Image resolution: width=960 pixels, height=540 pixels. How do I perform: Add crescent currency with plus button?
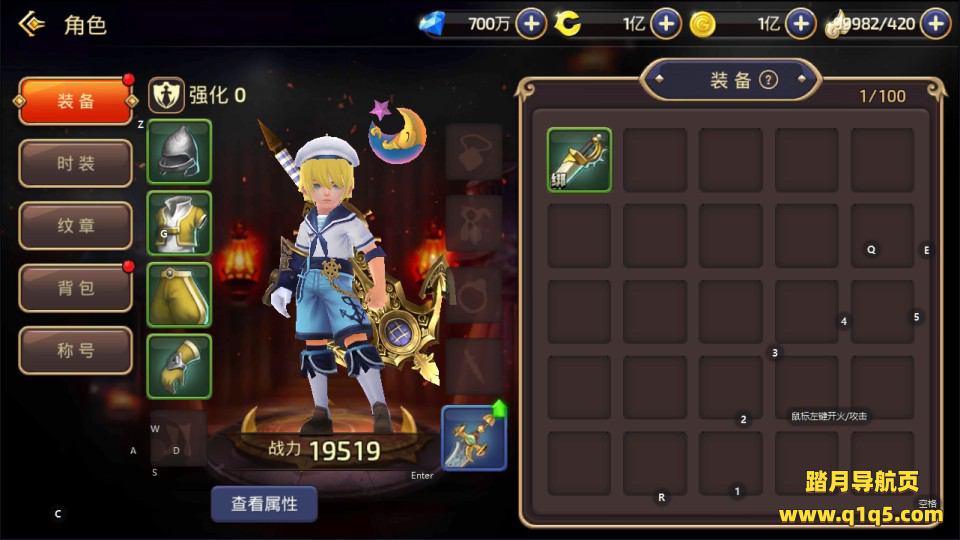point(666,24)
